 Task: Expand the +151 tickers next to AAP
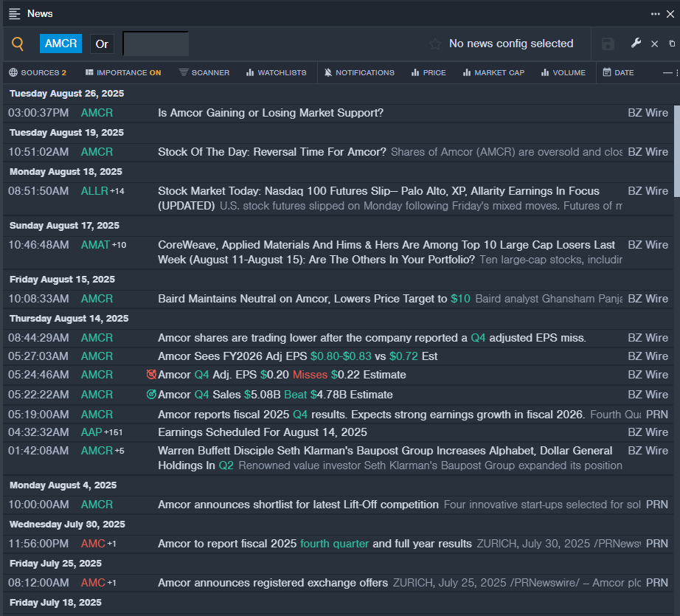tap(114, 432)
